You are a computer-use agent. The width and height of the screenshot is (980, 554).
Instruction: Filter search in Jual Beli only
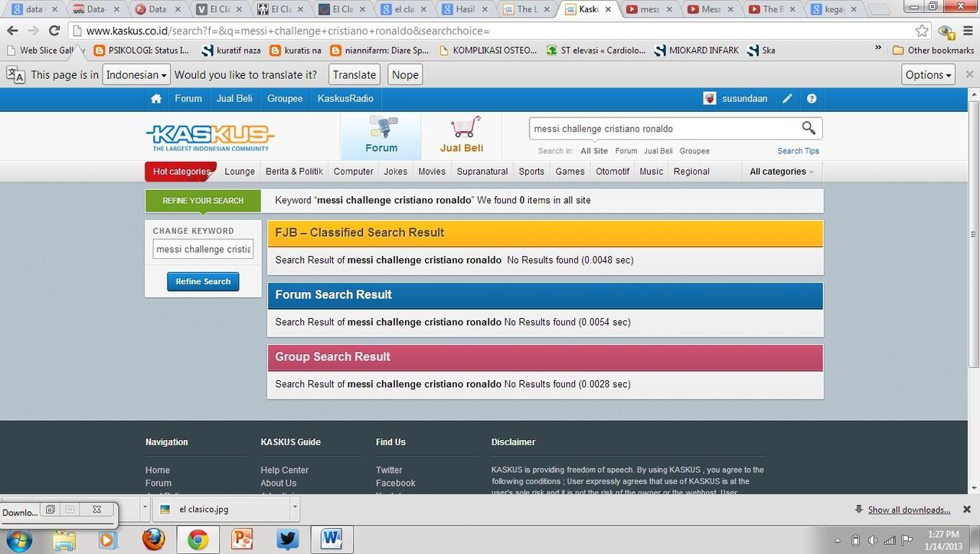point(658,151)
